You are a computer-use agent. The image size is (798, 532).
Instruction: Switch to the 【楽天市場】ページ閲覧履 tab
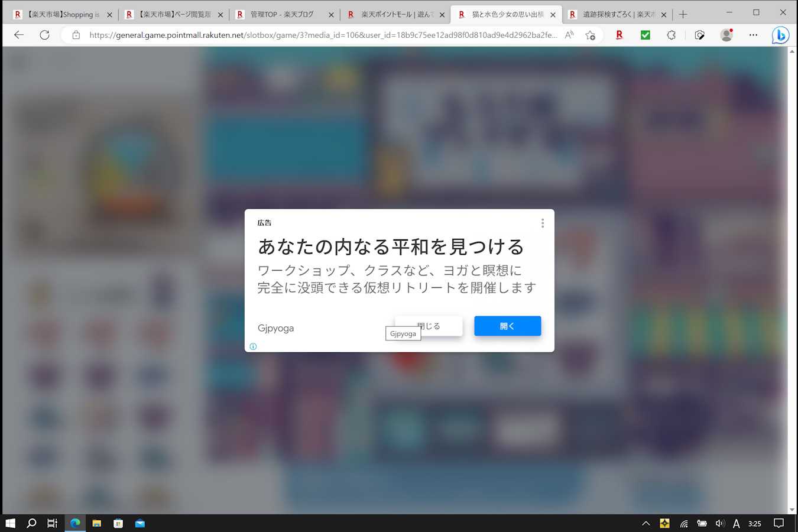tap(174, 14)
